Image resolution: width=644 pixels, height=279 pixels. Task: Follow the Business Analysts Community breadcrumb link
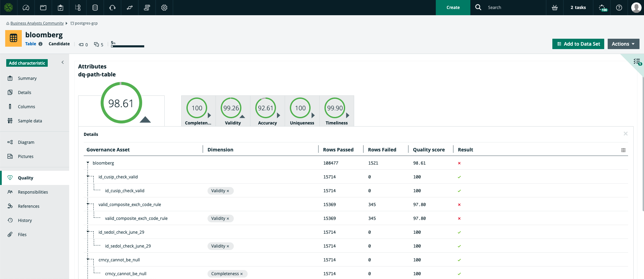37,23
